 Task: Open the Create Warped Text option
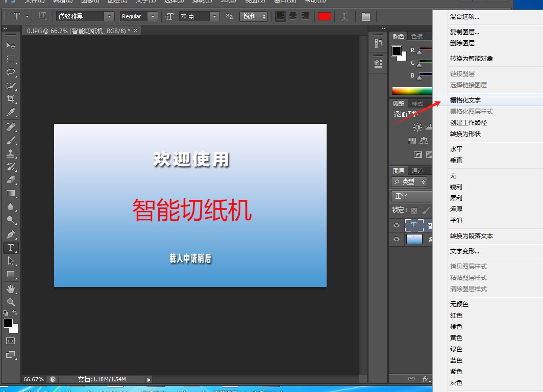[344, 17]
